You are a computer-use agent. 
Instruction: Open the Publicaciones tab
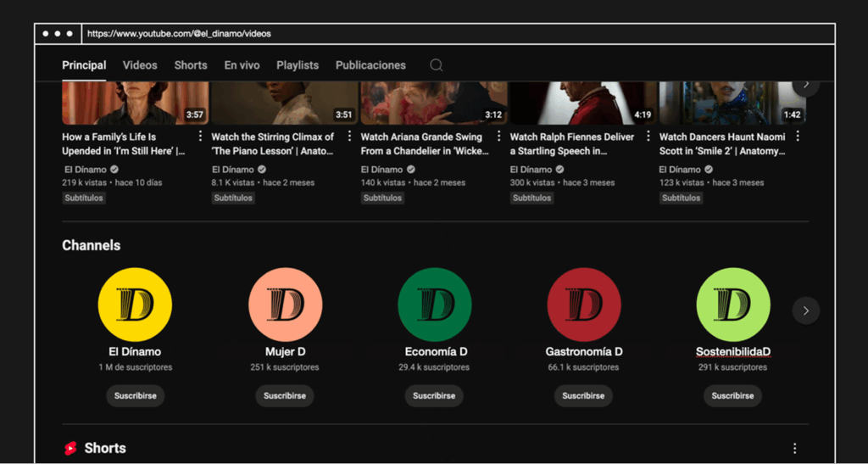coord(371,65)
